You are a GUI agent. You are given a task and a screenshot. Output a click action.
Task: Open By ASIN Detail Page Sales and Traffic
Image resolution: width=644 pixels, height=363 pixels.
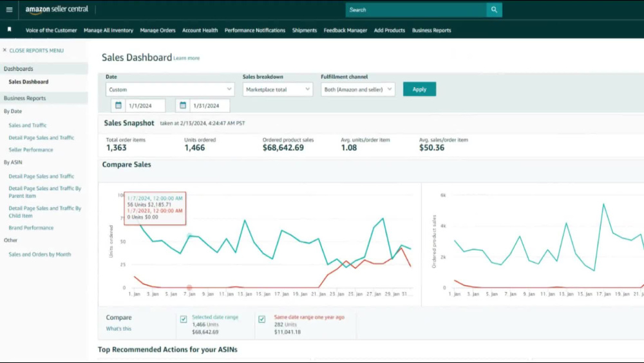pos(41,177)
